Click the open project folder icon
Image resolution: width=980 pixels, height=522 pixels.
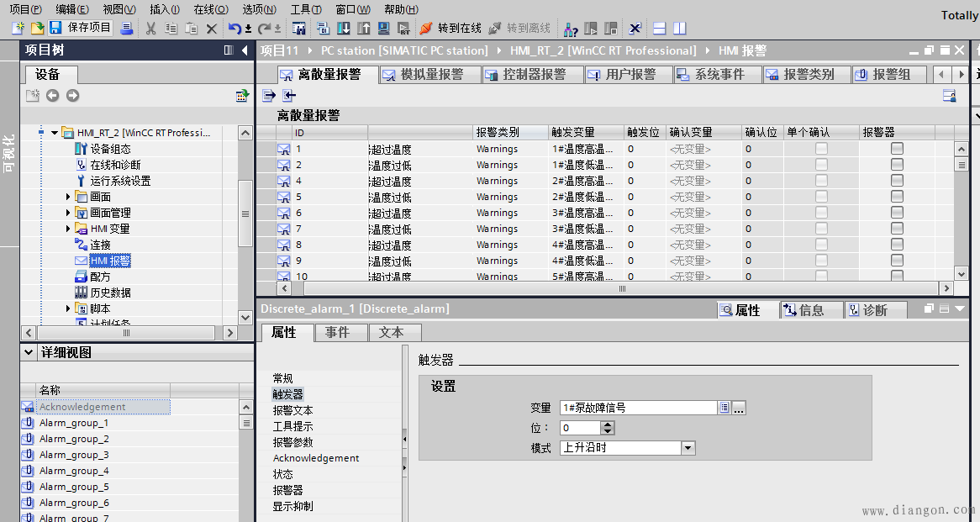38,29
